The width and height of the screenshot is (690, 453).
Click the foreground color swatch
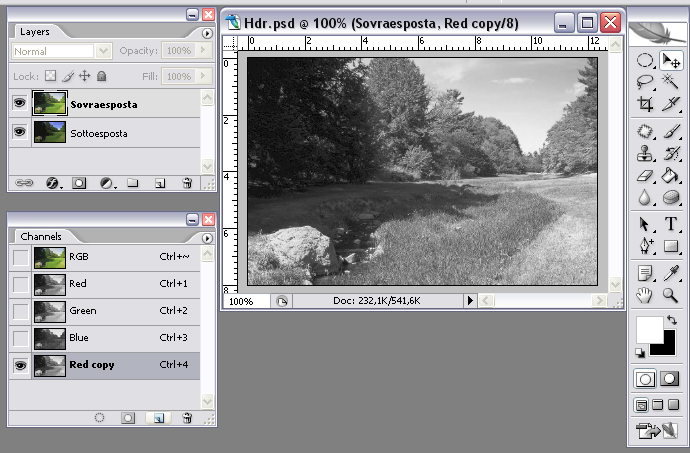[x=649, y=327]
